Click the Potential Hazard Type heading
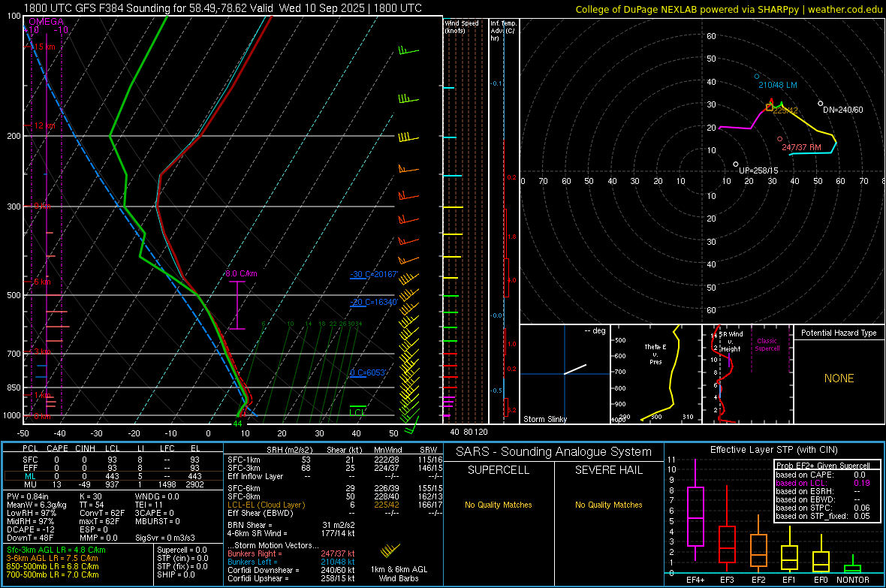The width and height of the screenshot is (886, 588). (x=839, y=333)
